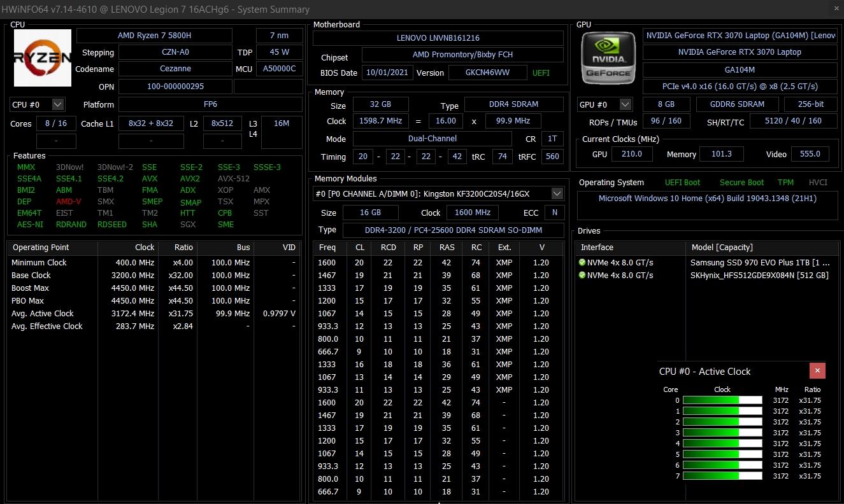The width and height of the screenshot is (844, 504).
Task: Click the 45 W TDP field
Action: click(279, 52)
